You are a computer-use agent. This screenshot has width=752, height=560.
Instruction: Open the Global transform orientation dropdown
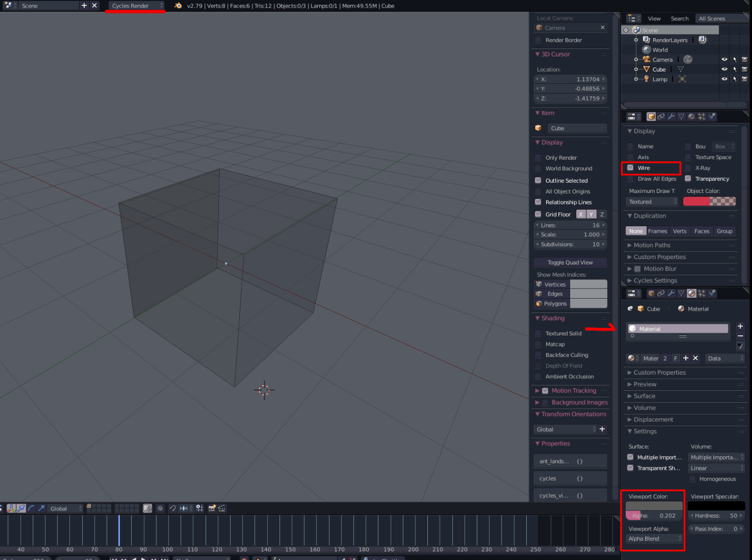pyautogui.click(x=564, y=429)
